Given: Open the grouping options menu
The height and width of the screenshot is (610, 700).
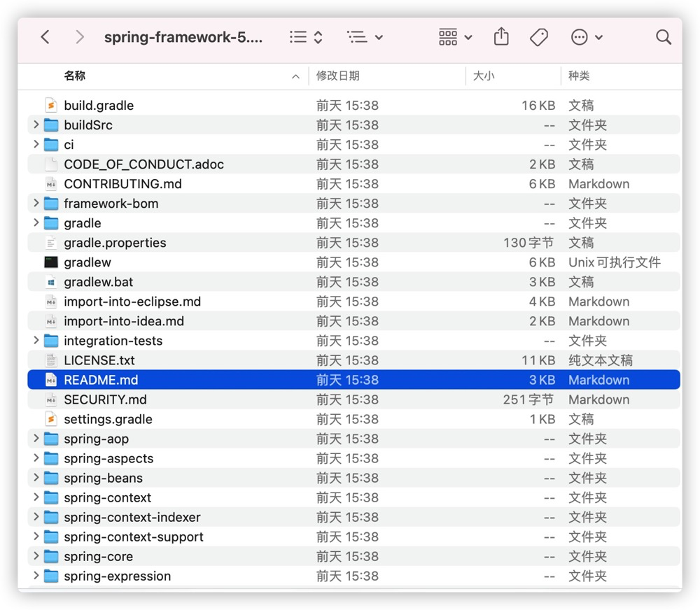Looking at the screenshot, I should pyautogui.click(x=365, y=37).
